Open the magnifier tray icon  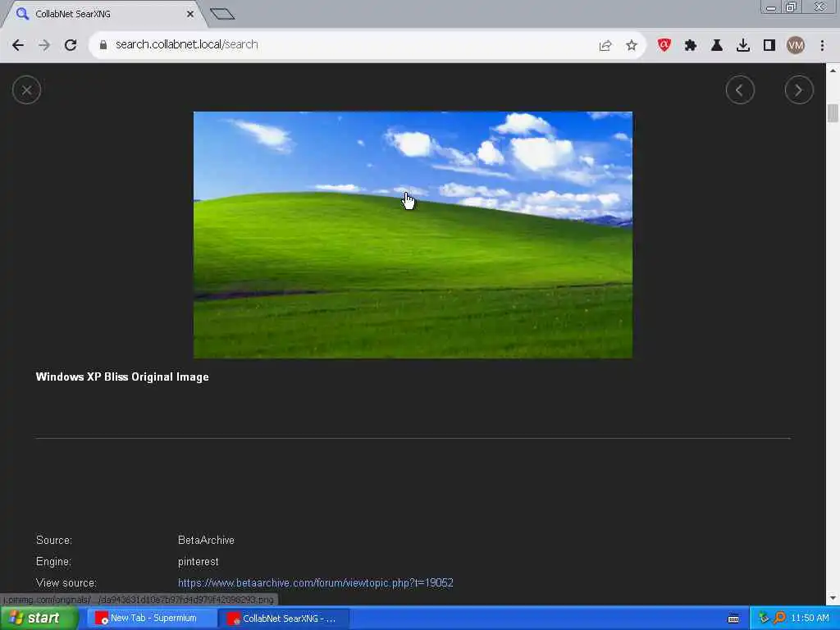click(779, 619)
